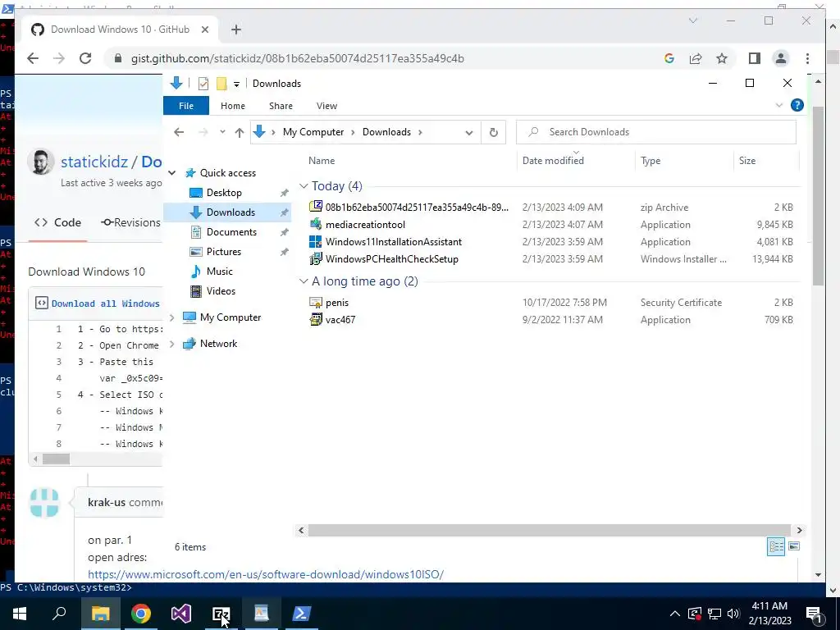The height and width of the screenshot is (630, 840).
Task: Reload the Chrome page
Action: [85, 58]
